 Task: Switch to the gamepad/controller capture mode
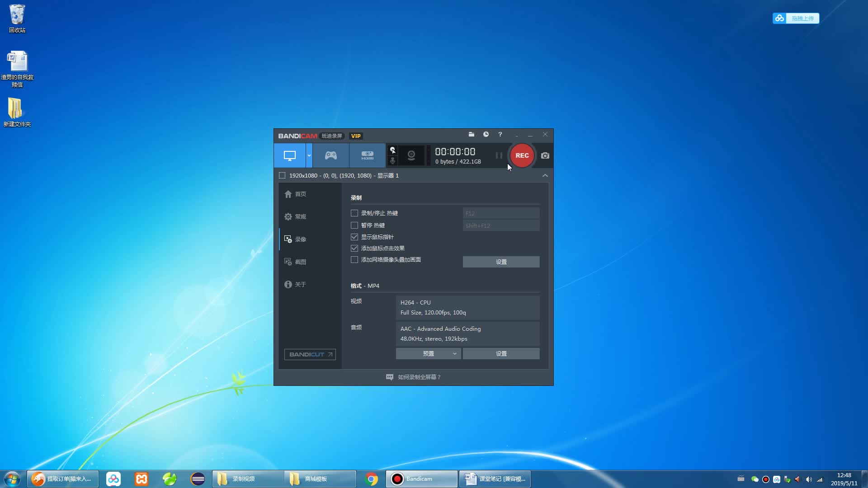(x=331, y=155)
